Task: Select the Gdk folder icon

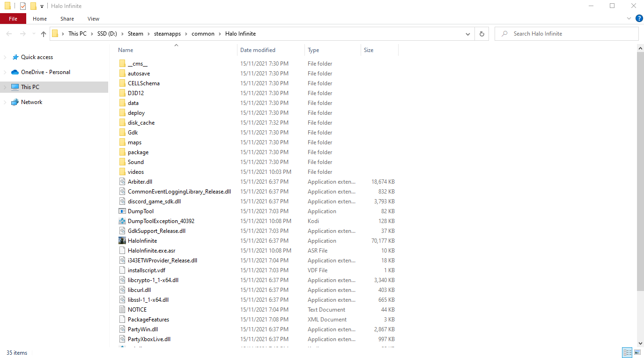Action: [x=122, y=133]
